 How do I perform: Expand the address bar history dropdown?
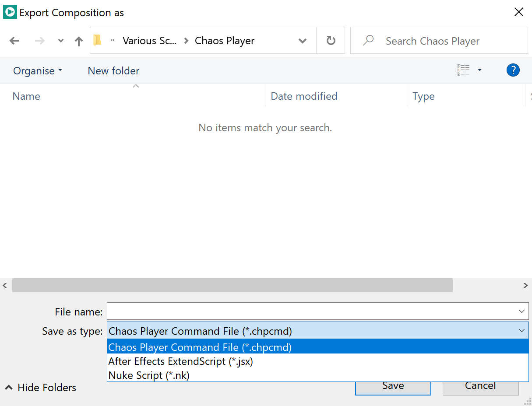(x=302, y=41)
